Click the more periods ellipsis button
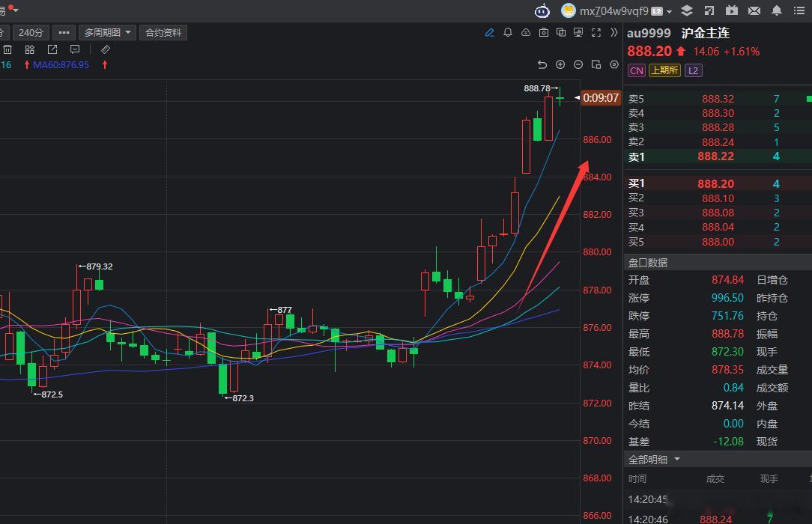This screenshot has height=524, width=812. point(64,33)
